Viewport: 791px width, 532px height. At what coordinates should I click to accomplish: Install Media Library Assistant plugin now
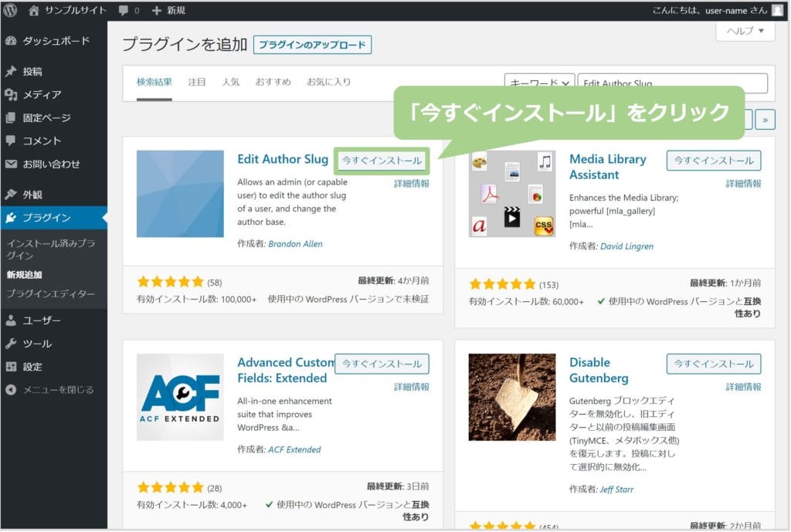(714, 161)
